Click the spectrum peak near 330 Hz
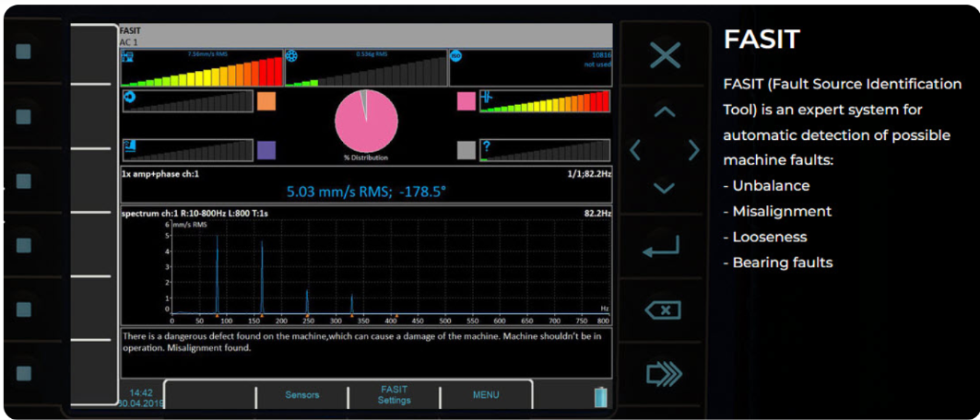Image resolution: width=980 pixels, height=420 pixels. tap(352, 303)
